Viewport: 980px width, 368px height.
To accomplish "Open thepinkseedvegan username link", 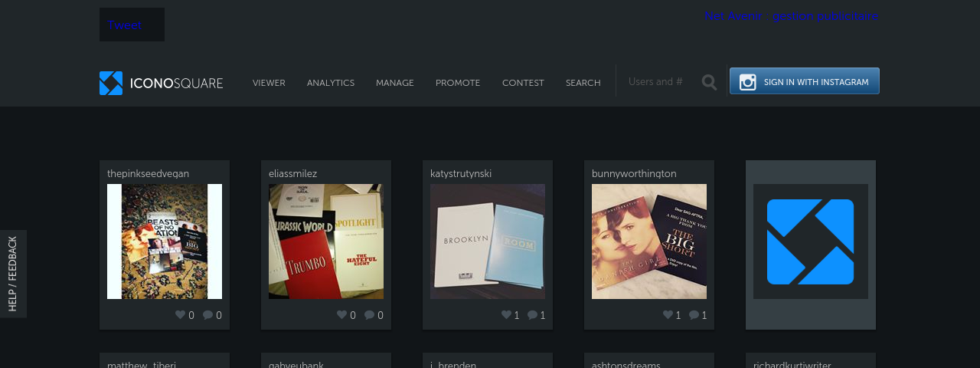I will tap(148, 174).
